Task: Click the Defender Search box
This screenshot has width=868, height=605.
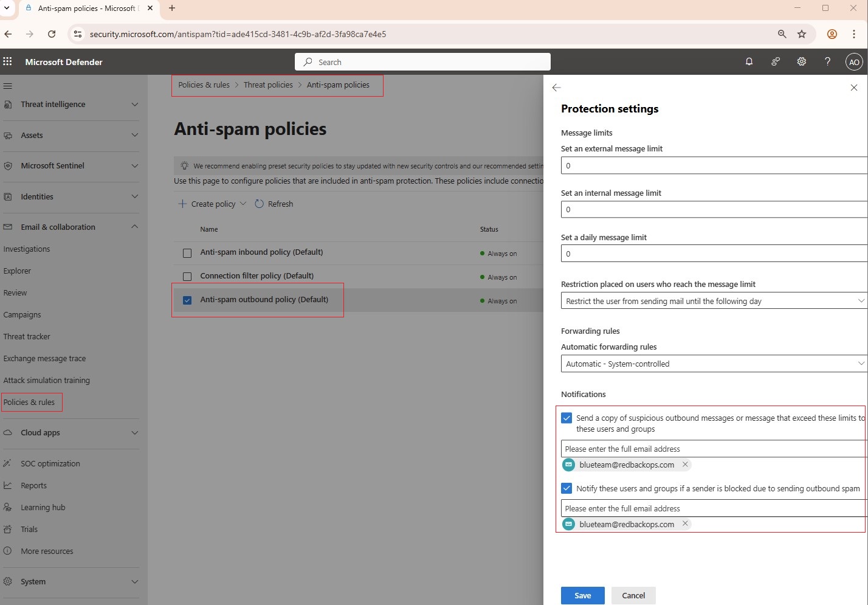Action: click(x=422, y=62)
